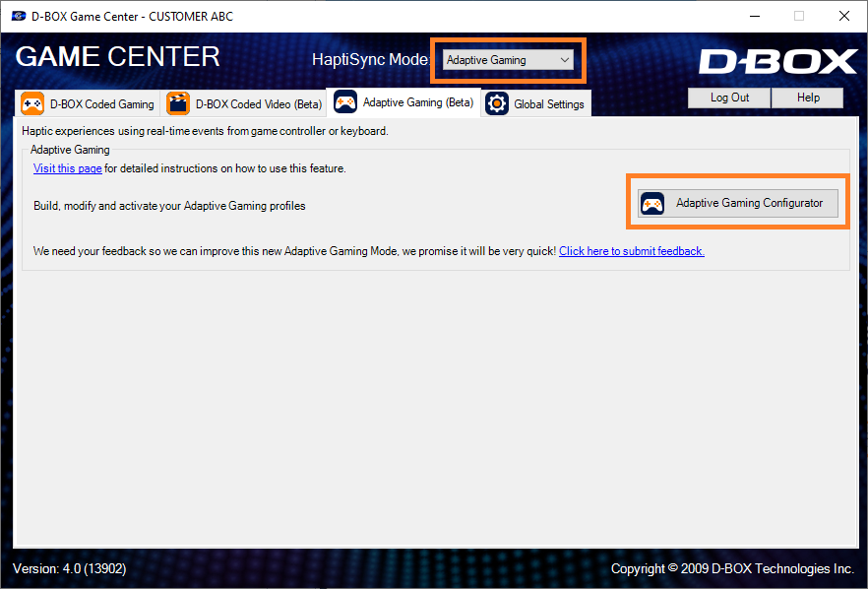
Task: Click the gamepad icon on D-BOX Coded Gaming tab
Action: (31, 102)
